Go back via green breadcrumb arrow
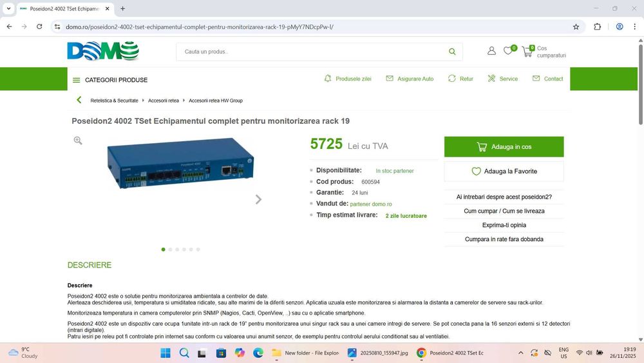 [79, 100]
